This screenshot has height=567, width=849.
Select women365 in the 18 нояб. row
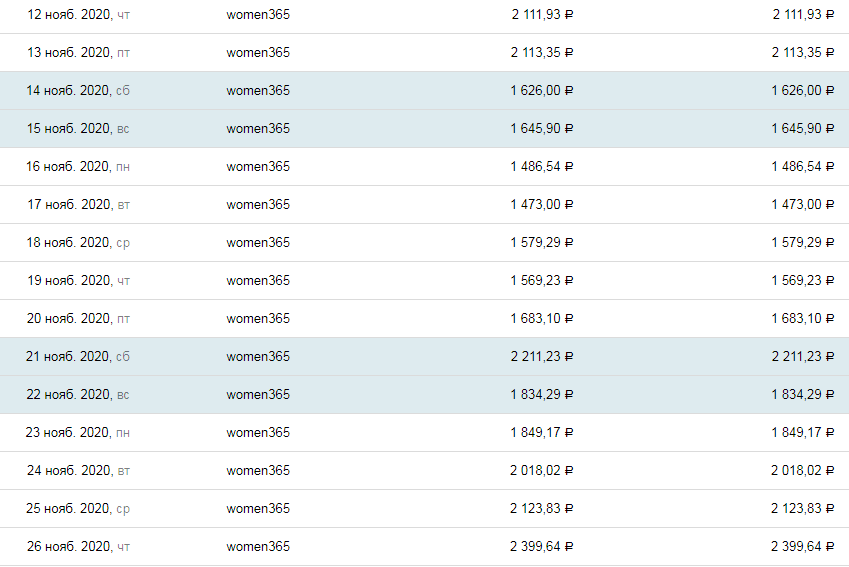pyautogui.click(x=258, y=242)
